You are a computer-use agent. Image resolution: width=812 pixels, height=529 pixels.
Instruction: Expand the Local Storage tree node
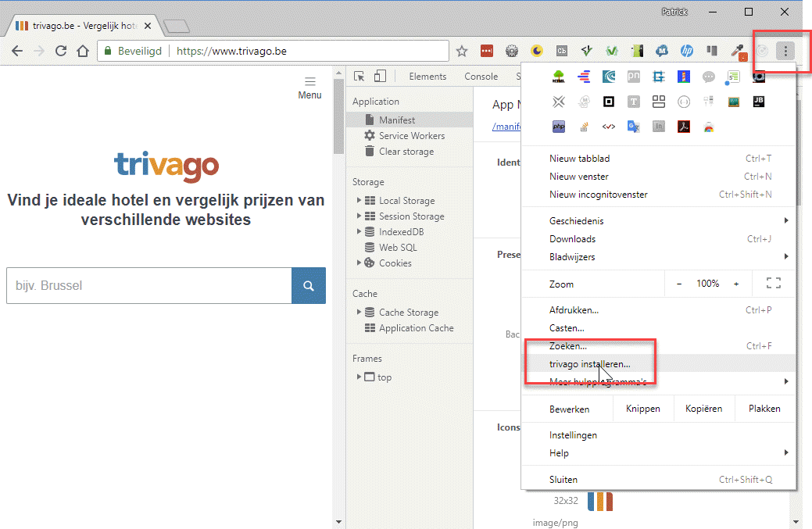359,201
